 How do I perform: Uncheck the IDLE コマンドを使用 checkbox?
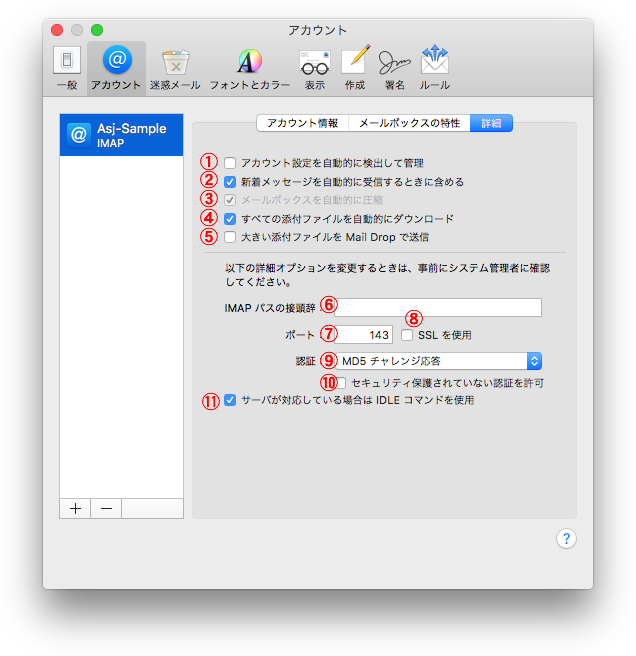coord(230,400)
